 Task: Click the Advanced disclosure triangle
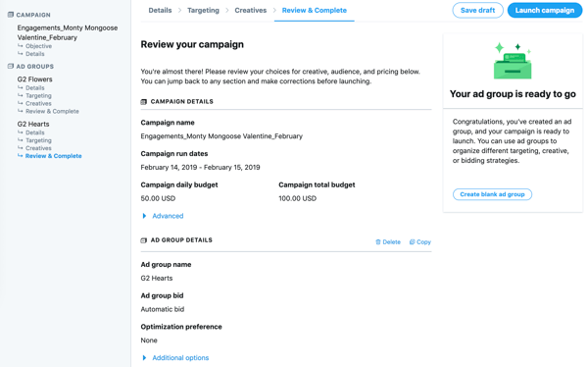[144, 216]
